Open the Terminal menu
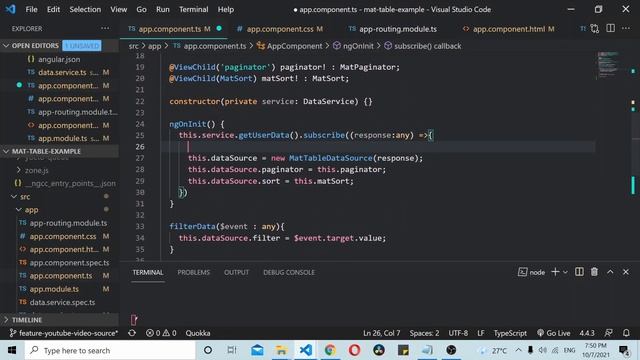 (193, 9)
